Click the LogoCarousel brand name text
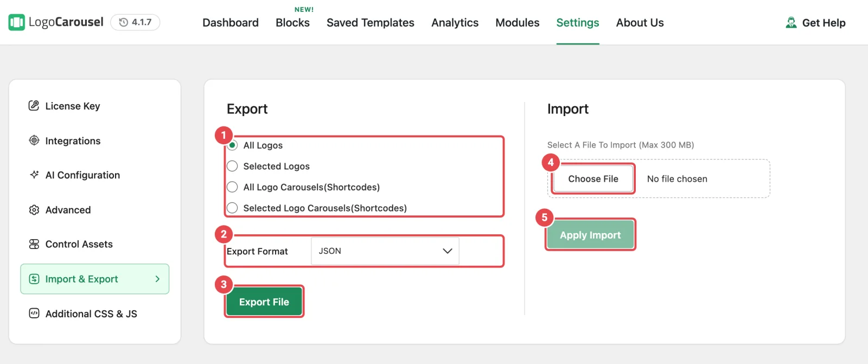The height and width of the screenshot is (364, 868). [66, 22]
